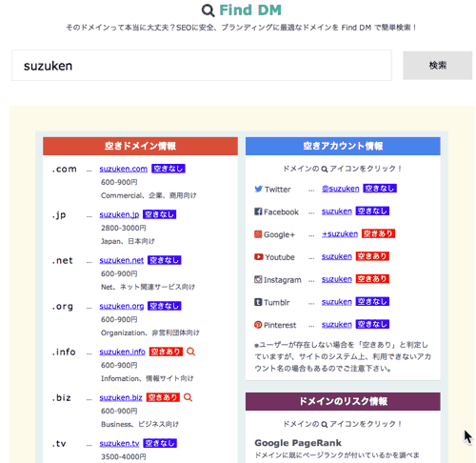Click the Tumblr icon
Viewport: 476px width, 463px height.
coord(258,302)
